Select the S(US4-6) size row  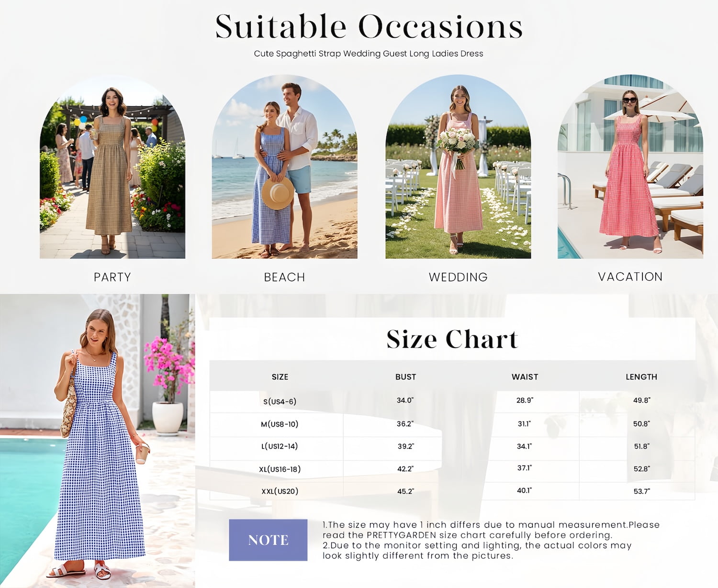pyautogui.click(x=452, y=401)
